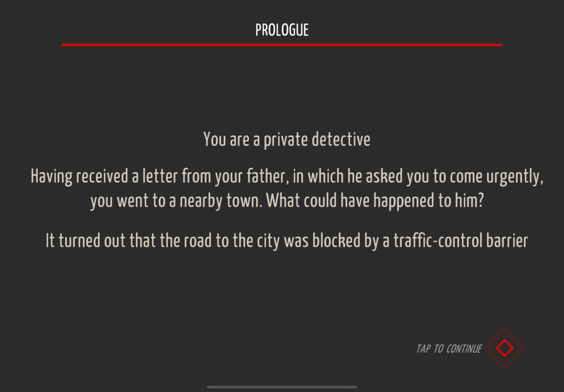This screenshot has height=392, width=564.
Task: Click the word 'father' in the story text
Action: click(266, 177)
